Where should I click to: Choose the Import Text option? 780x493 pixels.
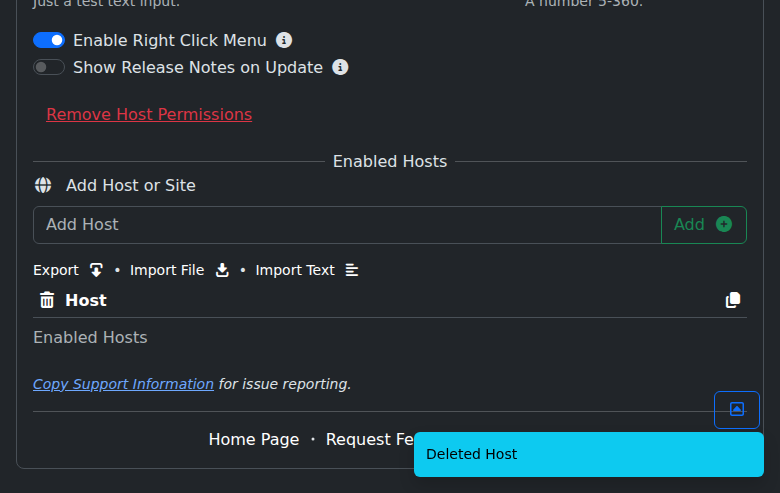pos(295,270)
